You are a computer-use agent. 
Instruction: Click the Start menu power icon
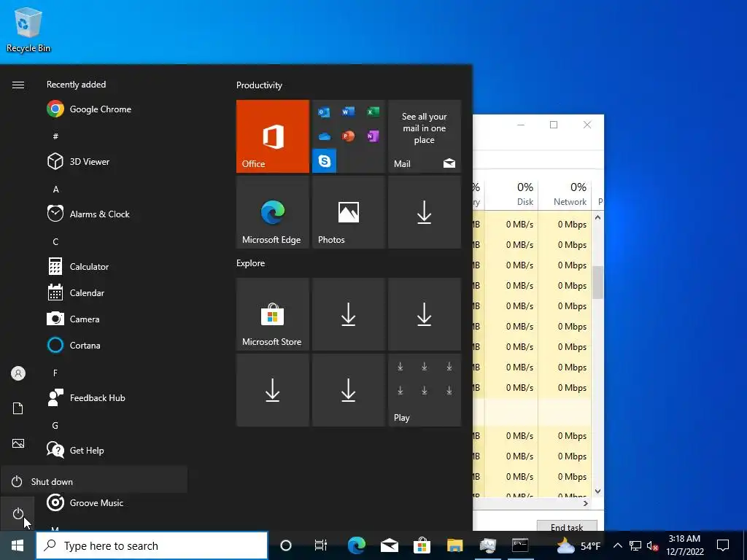point(18,513)
